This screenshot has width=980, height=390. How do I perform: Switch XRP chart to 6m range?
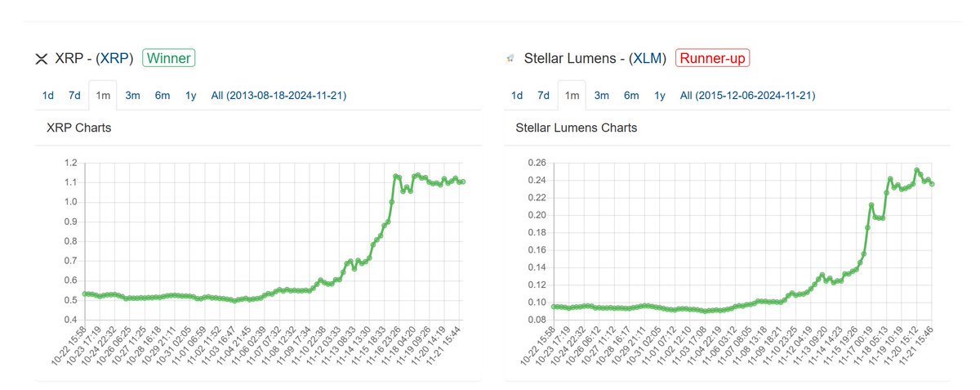pyautogui.click(x=163, y=96)
